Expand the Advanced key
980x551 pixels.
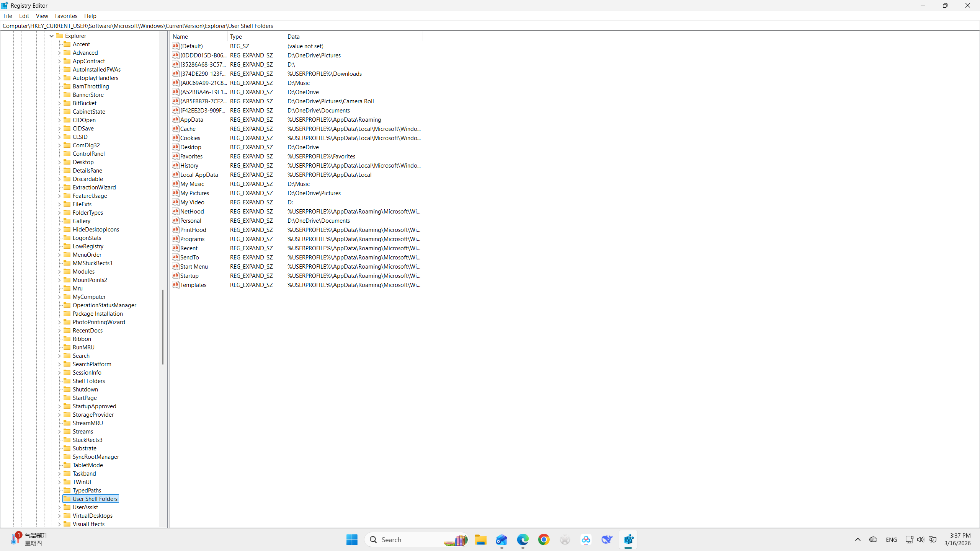59,53
